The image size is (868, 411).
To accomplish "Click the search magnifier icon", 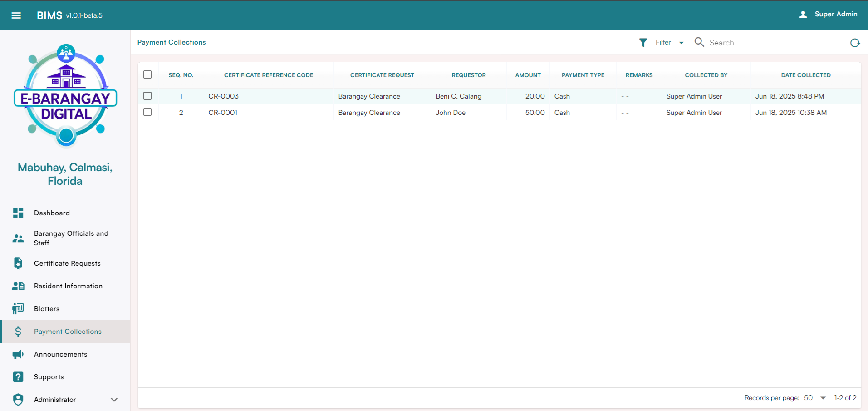I will pos(699,42).
